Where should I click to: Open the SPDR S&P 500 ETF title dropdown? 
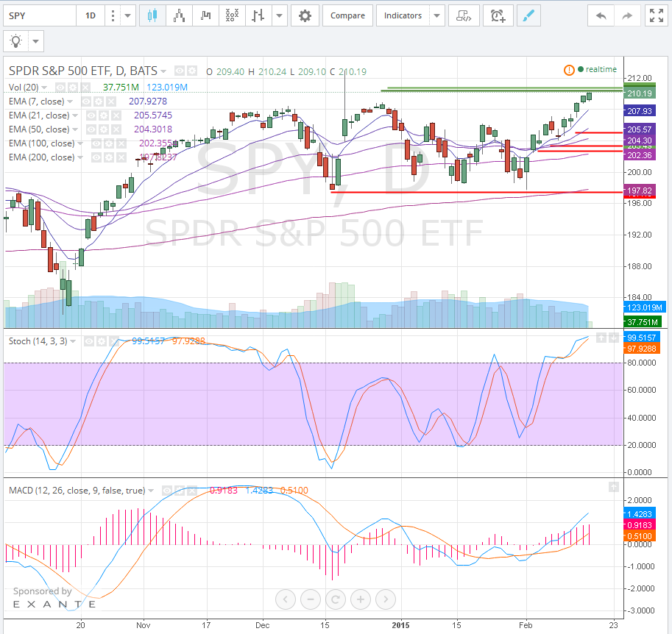(x=163, y=71)
